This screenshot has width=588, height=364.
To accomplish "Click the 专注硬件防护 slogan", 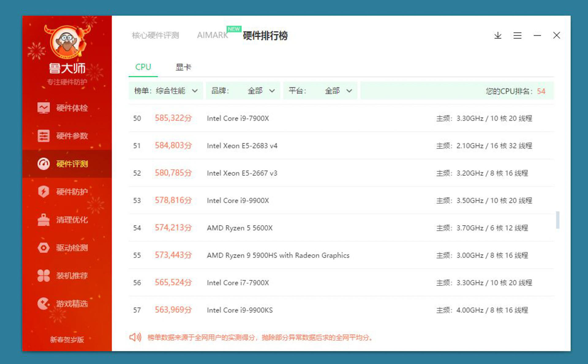I will (x=67, y=82).
